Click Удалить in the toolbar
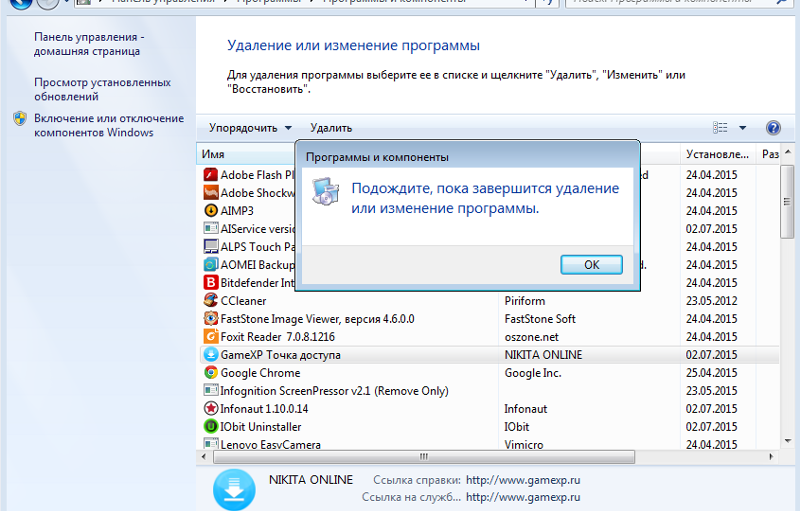 331,128
